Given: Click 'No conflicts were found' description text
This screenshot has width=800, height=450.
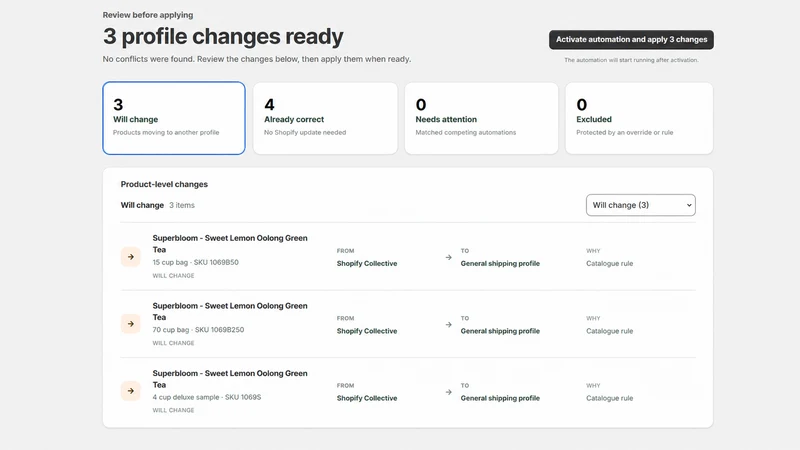Looking at the screenshot, I should coord(257,59).
